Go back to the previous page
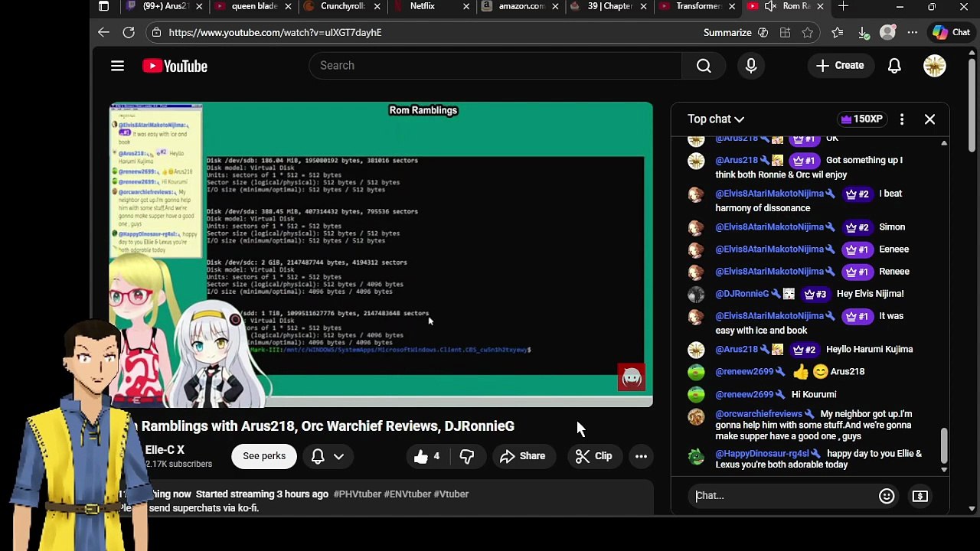The height and width of the screenshot is (551, 980). [104, 32]
